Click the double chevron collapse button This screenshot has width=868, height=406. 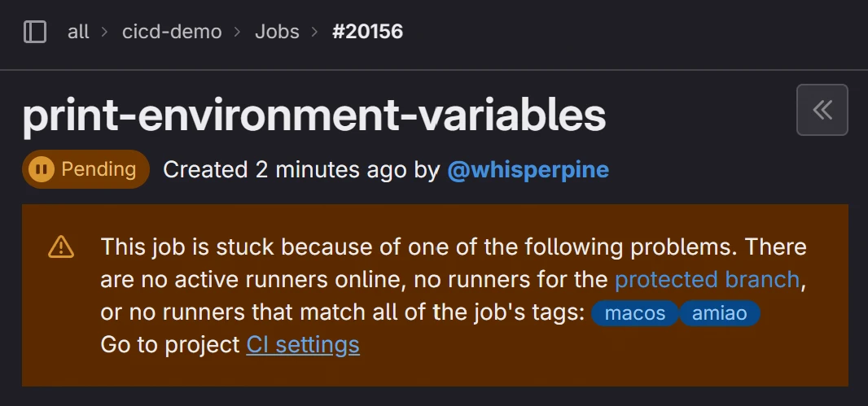click(x=822, y=110)
